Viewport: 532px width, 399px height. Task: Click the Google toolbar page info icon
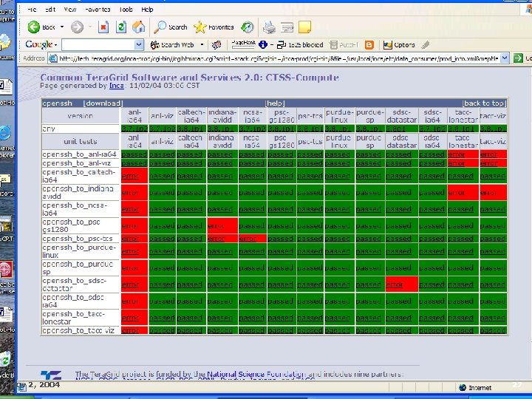pyautogui.click(x=263, y=44)
